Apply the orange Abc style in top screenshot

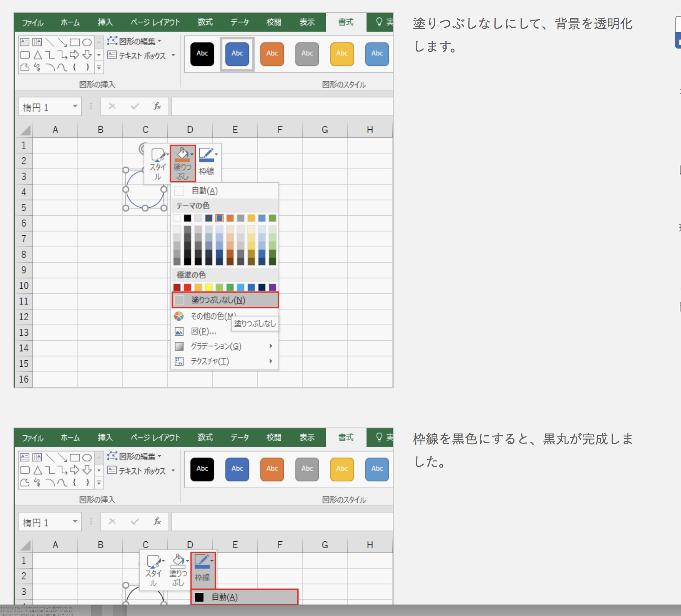coord(272,54)
